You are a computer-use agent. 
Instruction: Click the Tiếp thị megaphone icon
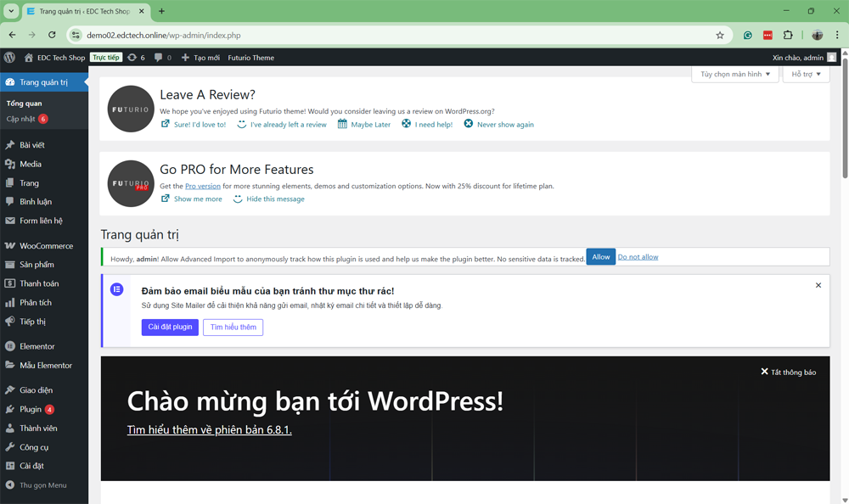(9, 321)
